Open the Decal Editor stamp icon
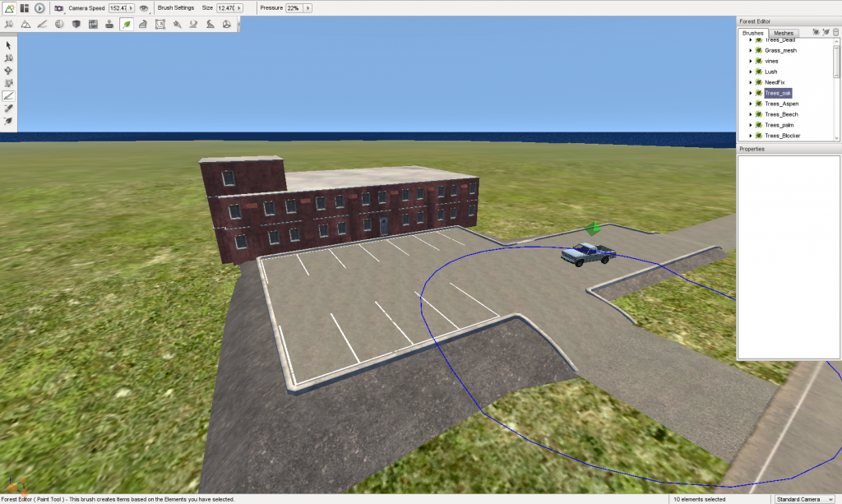Viewport: 842px width, 504px height. pyautogui.click(x=109, y=24)
